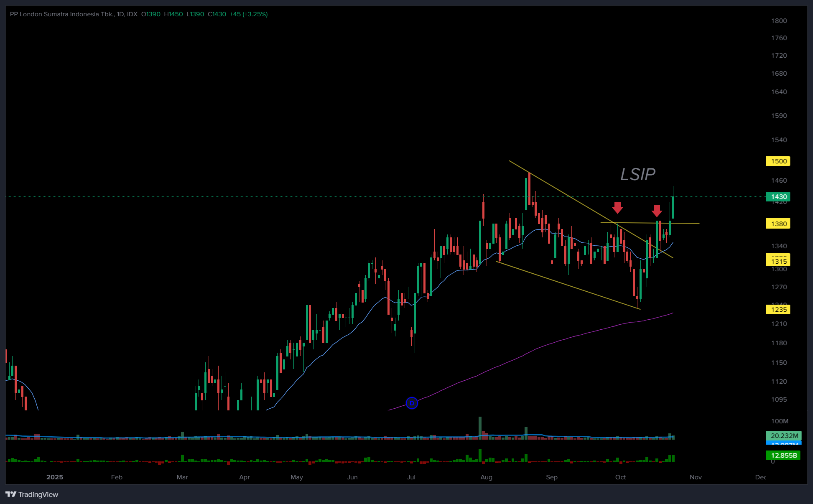Click the green 1430 current price label
Viewport: 813px width, 504px height.
pos(778,196)
